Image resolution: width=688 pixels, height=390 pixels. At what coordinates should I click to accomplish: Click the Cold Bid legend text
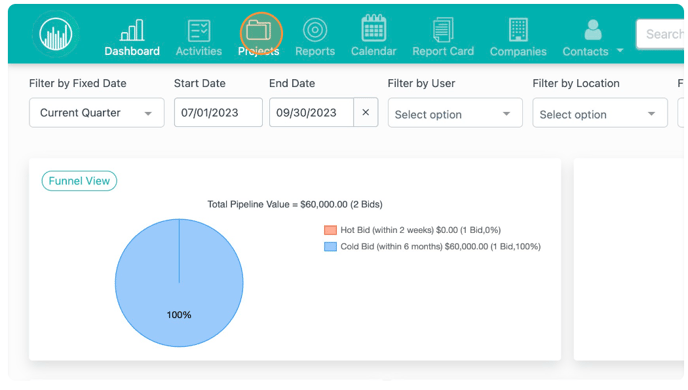click(441, 247)
